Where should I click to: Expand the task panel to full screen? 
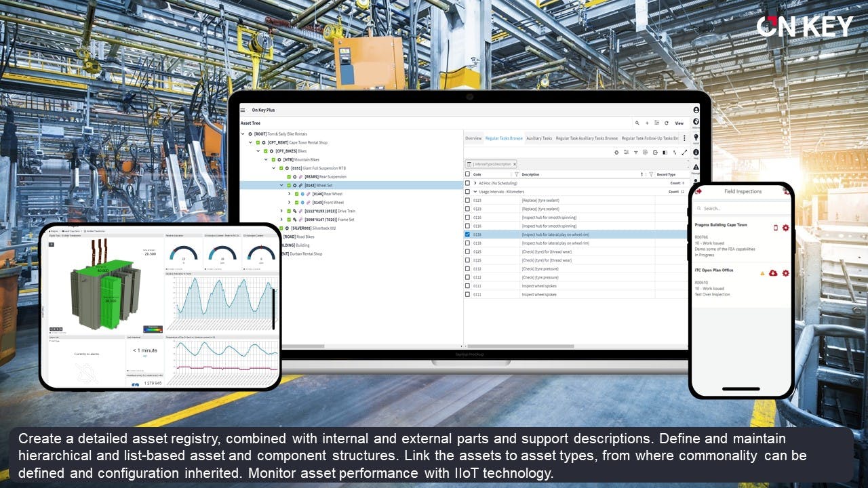[x=684, y=152]
